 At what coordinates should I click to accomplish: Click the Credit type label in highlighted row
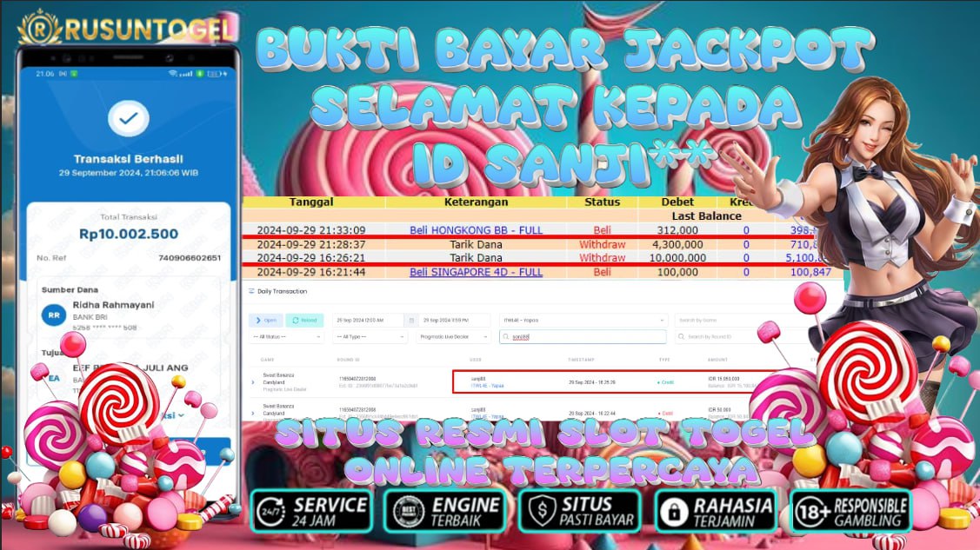[x=665, y=382]
